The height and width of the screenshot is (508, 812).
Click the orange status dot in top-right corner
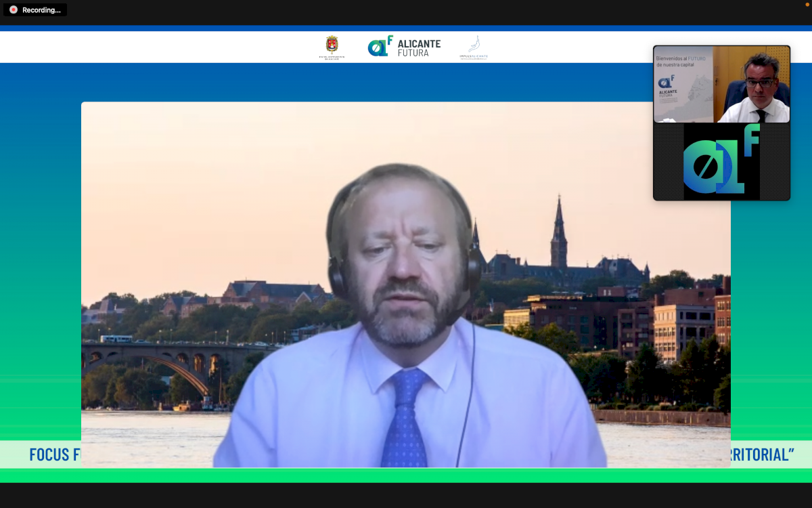[807, 5]
